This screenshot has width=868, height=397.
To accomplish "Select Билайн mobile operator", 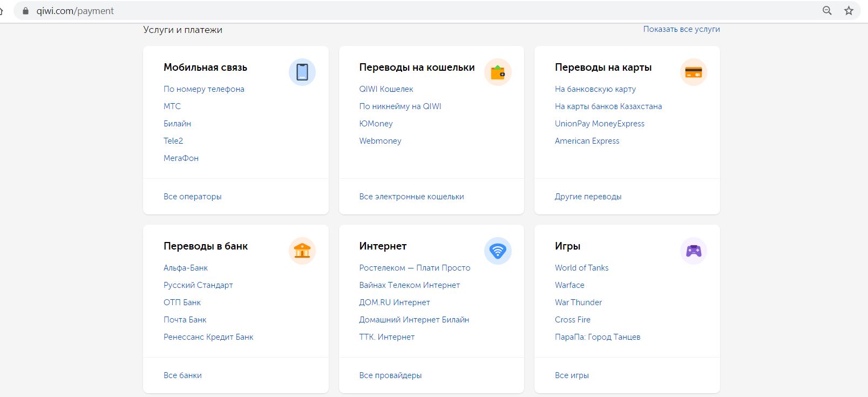I will tap(177, 124).
